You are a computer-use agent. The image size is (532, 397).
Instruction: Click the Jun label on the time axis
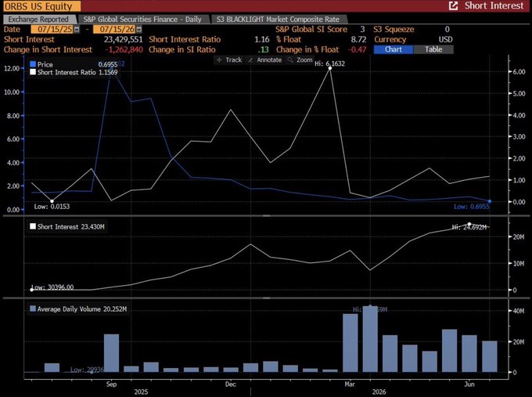469,384
